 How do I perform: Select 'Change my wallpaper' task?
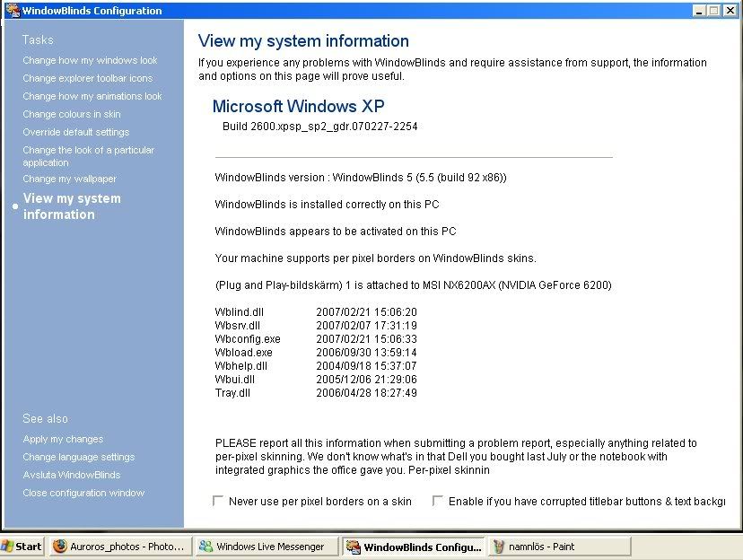pos(70,179)
